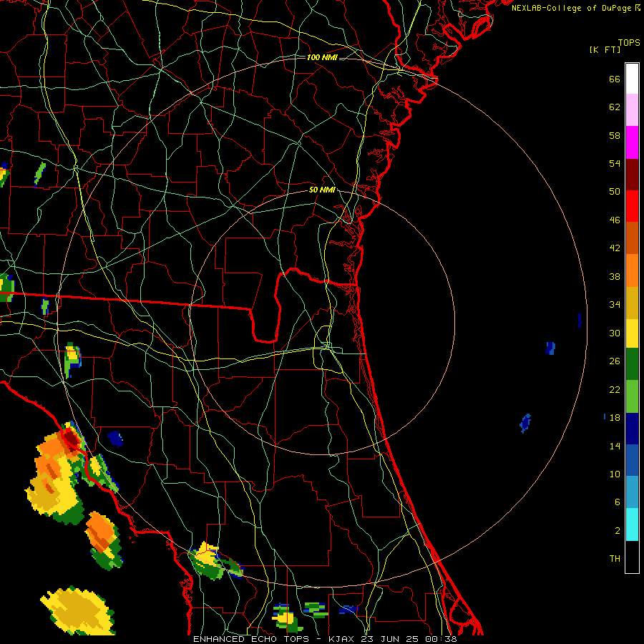
Task: Pick the dark green legend swatch
Action: pyautogui.click(x=632, y=364)
